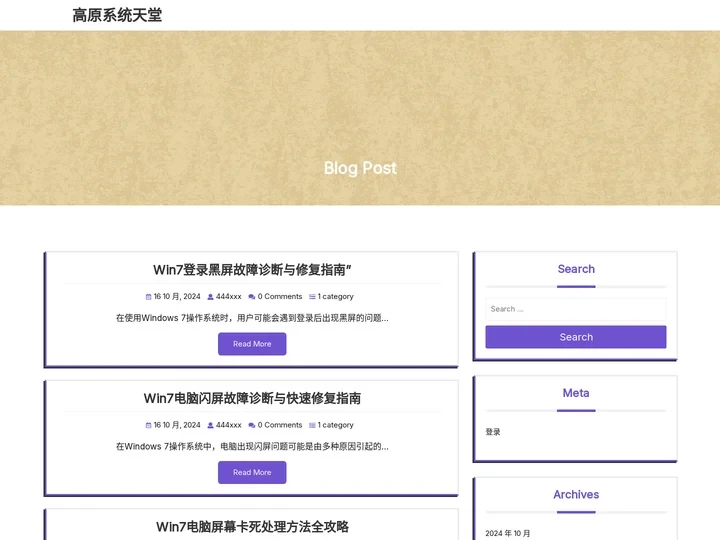This screenshot has height=540, width=720.
Task: Click category icon in Win7电脑闪屏 post
Action: [x=312, y=425]
